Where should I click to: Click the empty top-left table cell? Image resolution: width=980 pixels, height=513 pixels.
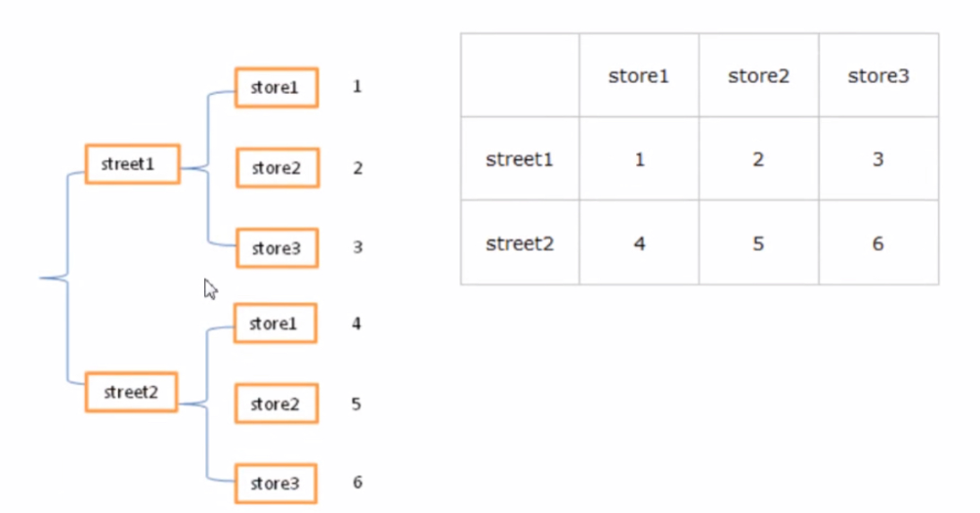[x=520, y=75]
